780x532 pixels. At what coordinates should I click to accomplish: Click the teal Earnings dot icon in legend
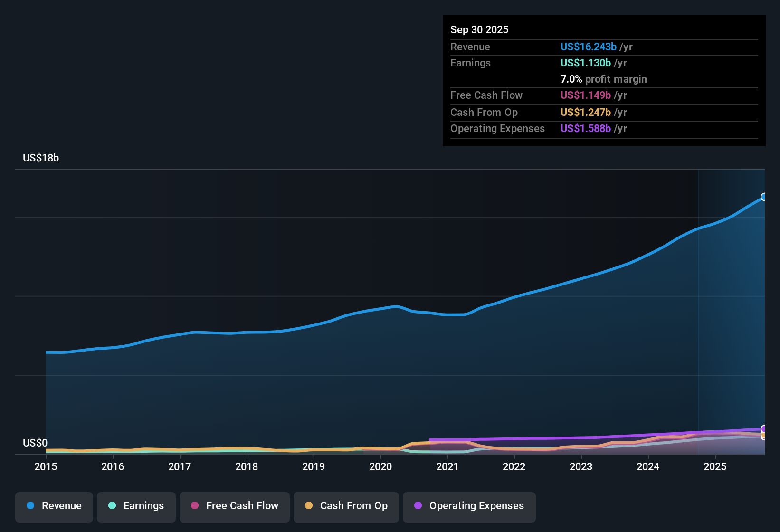[x=112, y=506]
